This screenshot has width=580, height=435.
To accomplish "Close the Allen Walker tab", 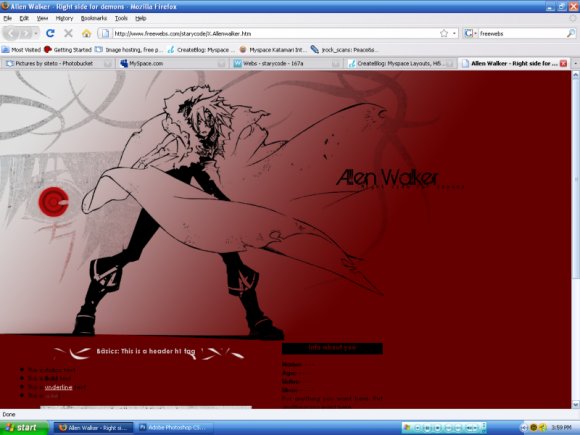I will point(563,64).
